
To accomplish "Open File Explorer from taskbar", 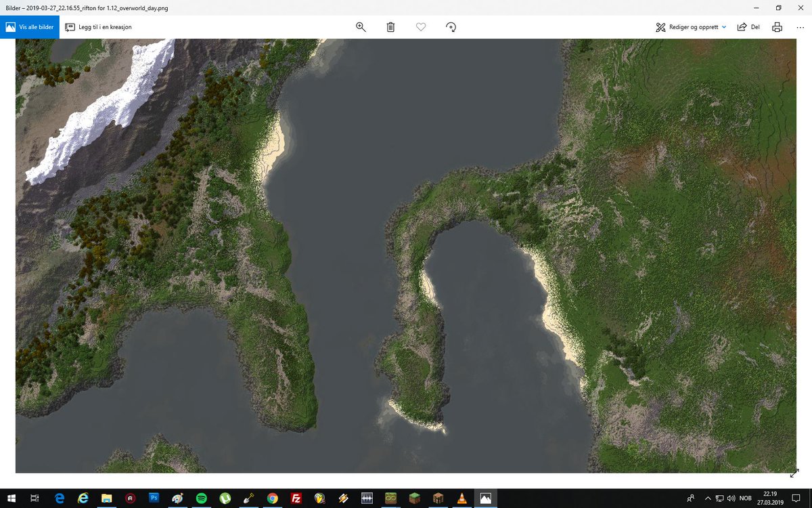I will pyautogui.click(x=107, y=499).
